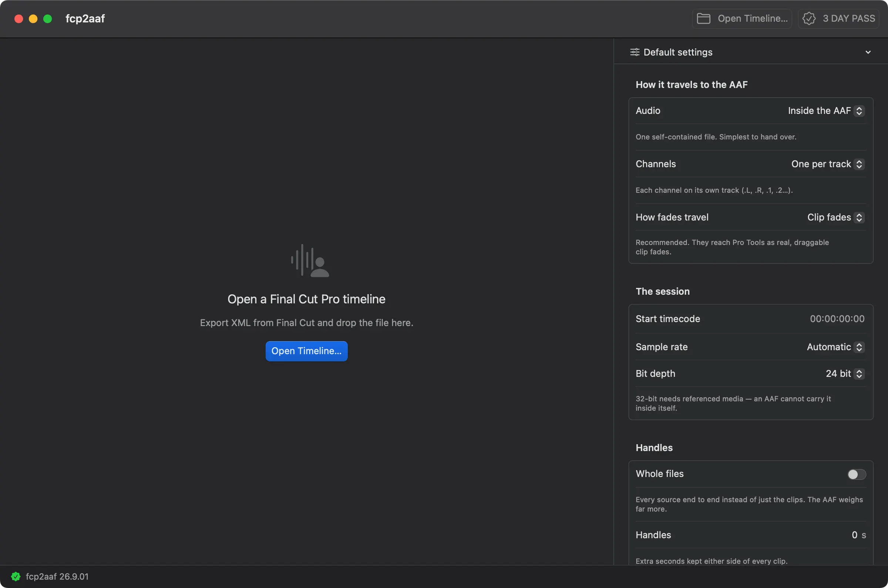
Task: Click the 'Open a Final Cut Pro timeline' heading
Action: coord(306,299)
